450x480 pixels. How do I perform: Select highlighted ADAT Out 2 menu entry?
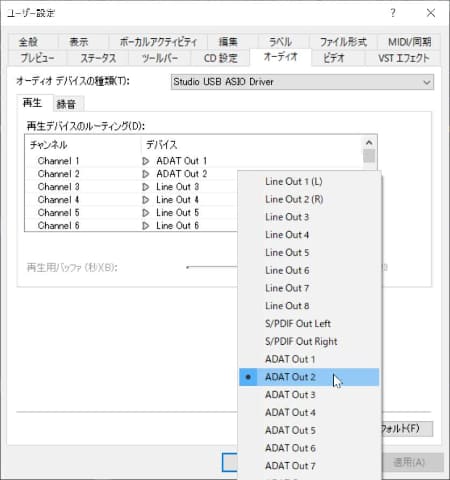pos(309,377)
